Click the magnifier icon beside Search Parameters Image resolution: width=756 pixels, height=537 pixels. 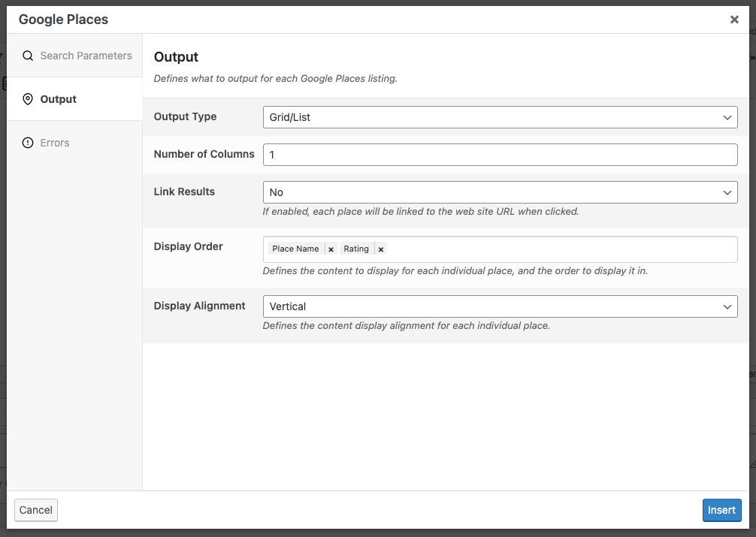[x=28, y=55]
